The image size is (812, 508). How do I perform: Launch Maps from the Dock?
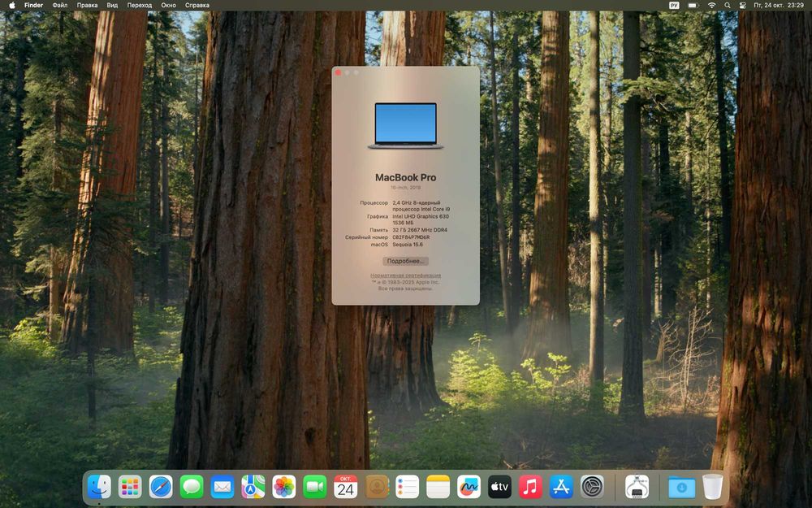tap(253, 487)
